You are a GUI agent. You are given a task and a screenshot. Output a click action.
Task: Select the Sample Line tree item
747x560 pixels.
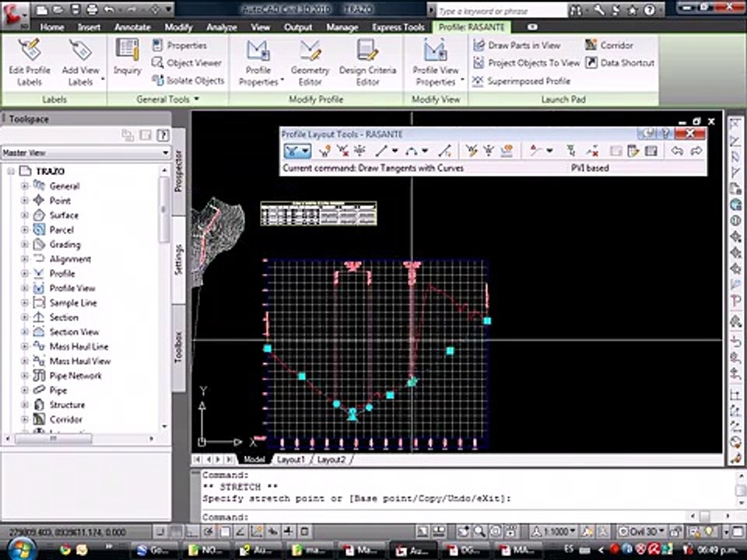[73, 303]
